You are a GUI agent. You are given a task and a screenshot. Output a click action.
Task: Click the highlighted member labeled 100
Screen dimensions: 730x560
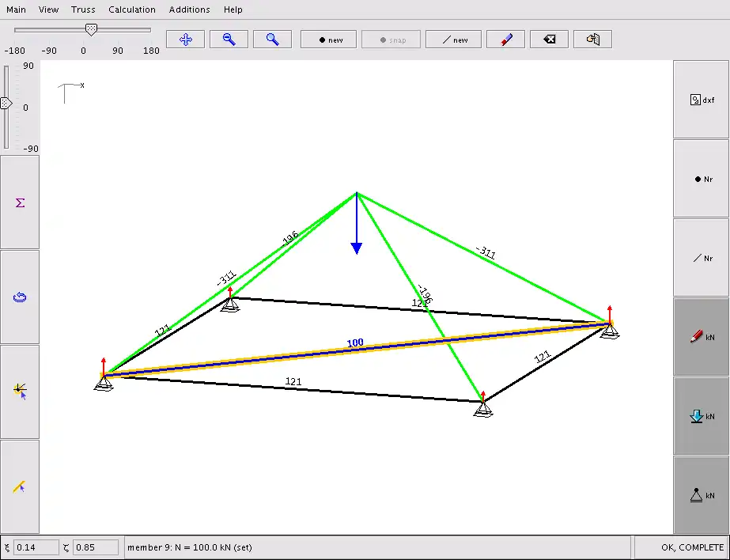tap(356, 349)
